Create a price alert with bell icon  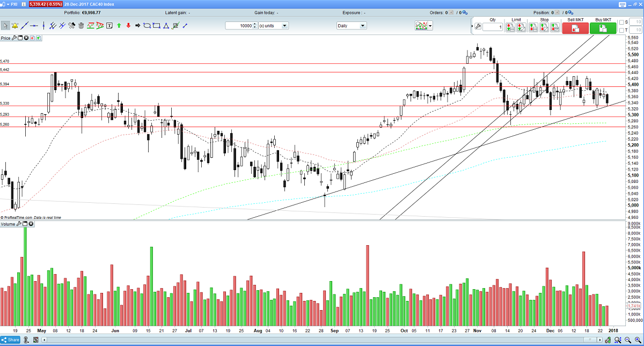click(x=14, y=25)
